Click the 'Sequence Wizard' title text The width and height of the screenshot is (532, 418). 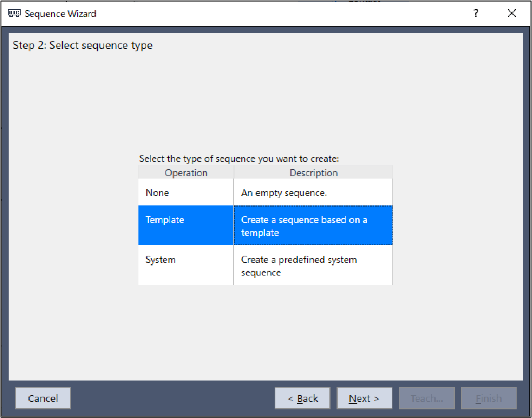click(60, 14)
